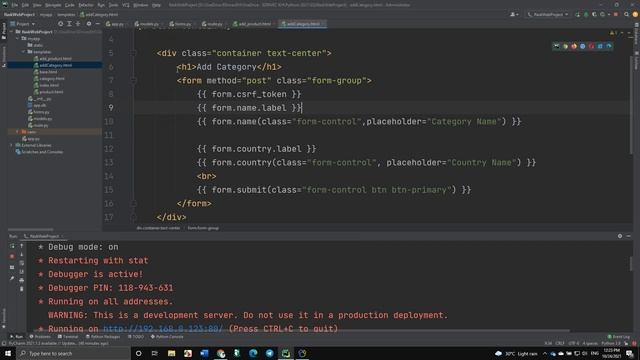Click the Select Opened File target icon

(x=60, y=24)
